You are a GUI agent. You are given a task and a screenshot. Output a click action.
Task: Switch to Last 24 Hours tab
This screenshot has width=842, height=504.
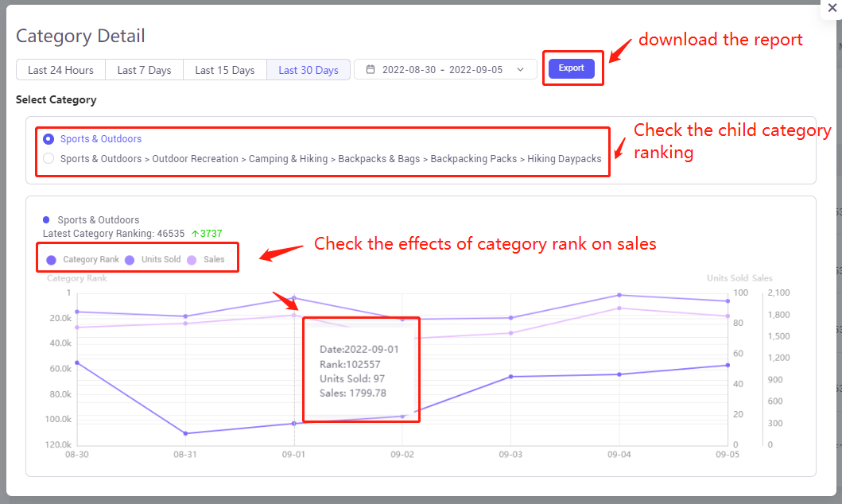tap(60, 70)
